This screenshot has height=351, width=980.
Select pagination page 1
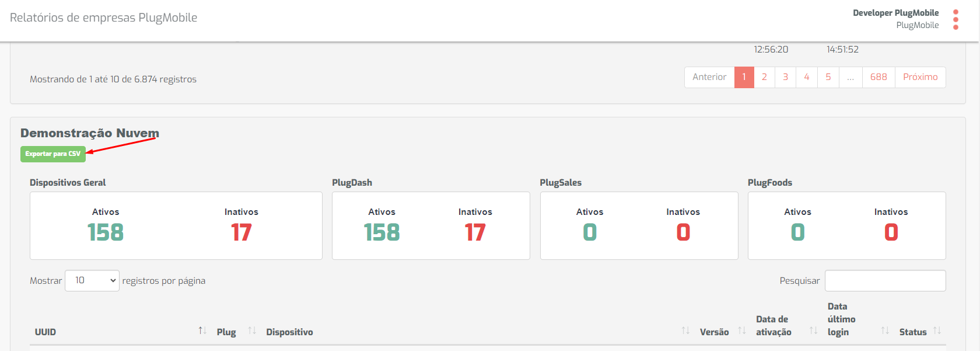point(744,77)
